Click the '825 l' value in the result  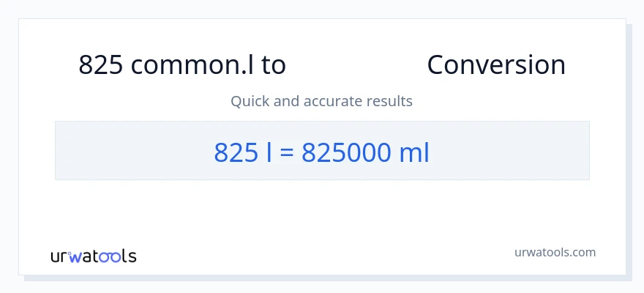[238, 152]
